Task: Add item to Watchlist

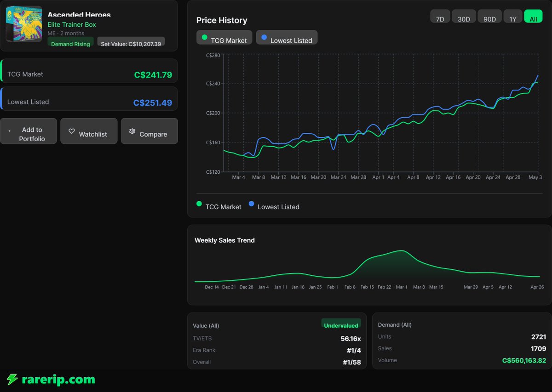Action: click(x=89, y=131)
